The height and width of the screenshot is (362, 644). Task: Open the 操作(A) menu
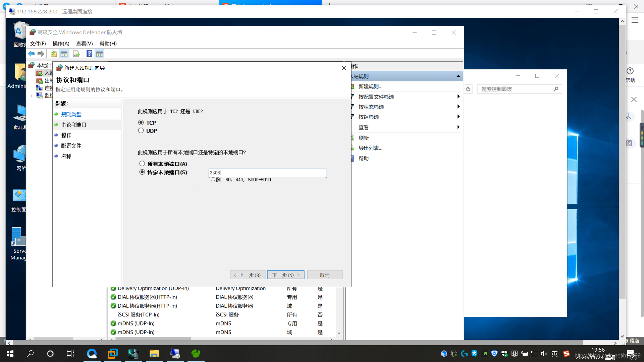pos(61,44)
